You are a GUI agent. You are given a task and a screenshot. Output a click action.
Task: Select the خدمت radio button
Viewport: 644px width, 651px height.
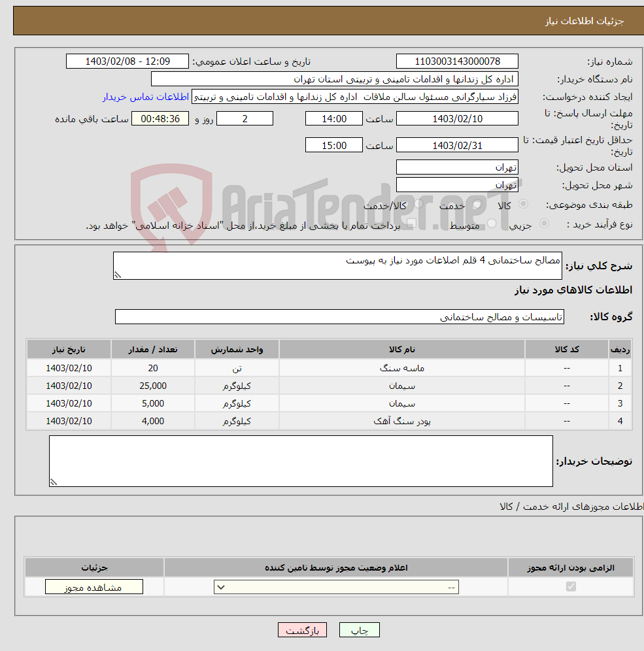coord(477,204)
